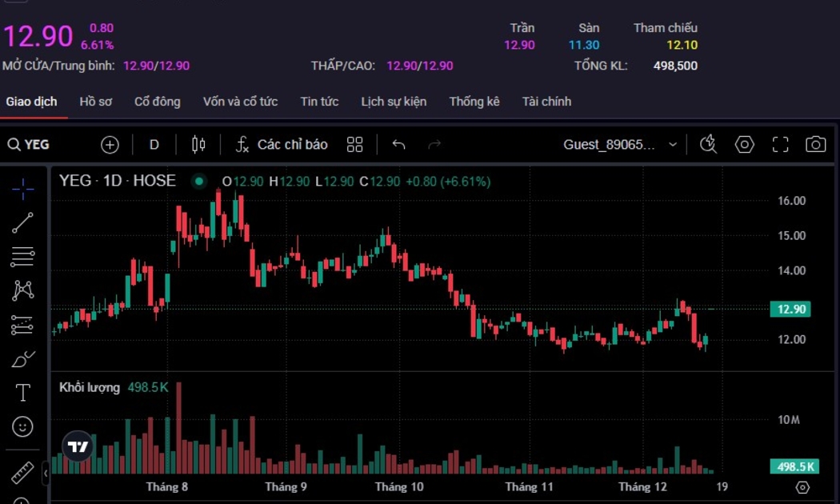Collapse the left drawing toolbar panel

click(x=46, y=474)
